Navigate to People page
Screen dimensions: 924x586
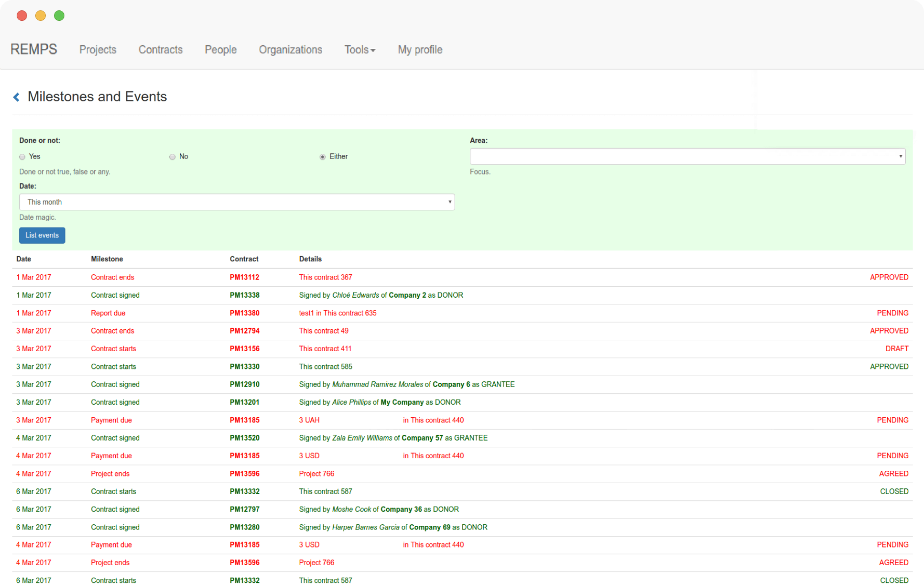tap(221, 50)
